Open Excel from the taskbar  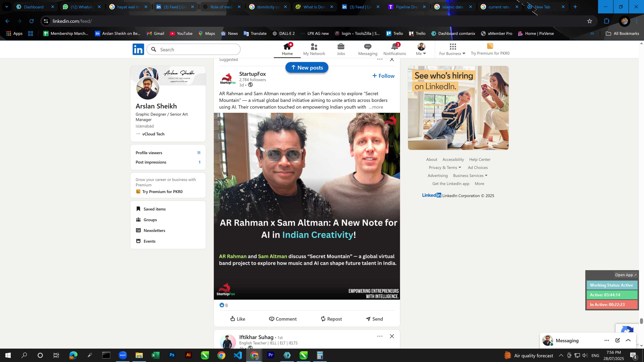155,355
